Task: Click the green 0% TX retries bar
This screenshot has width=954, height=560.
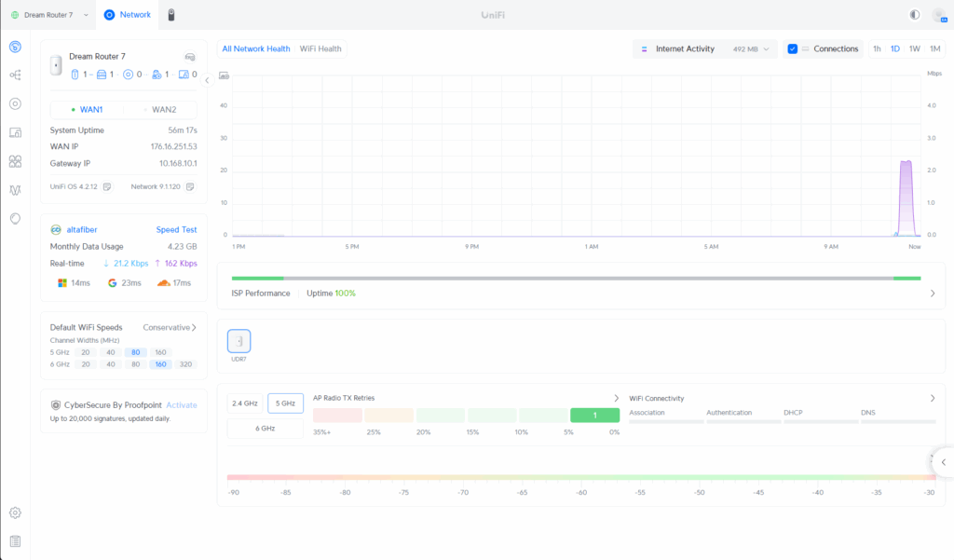Action: click(595, 416)
